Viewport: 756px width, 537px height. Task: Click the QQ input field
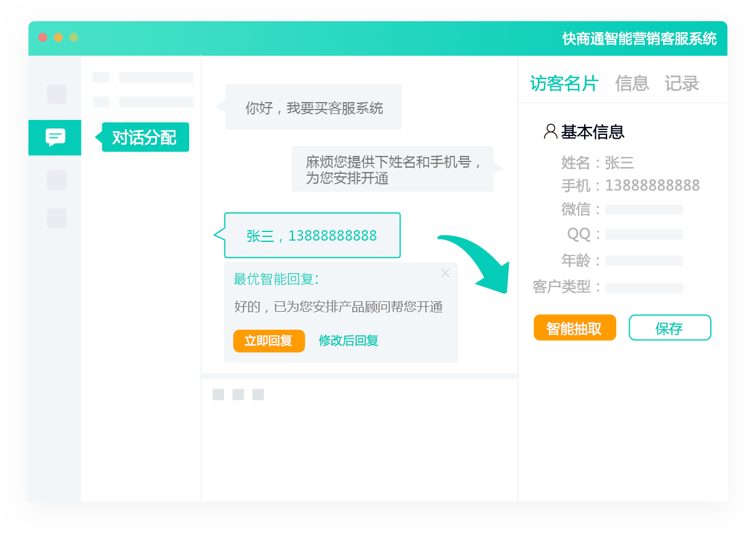644,234
